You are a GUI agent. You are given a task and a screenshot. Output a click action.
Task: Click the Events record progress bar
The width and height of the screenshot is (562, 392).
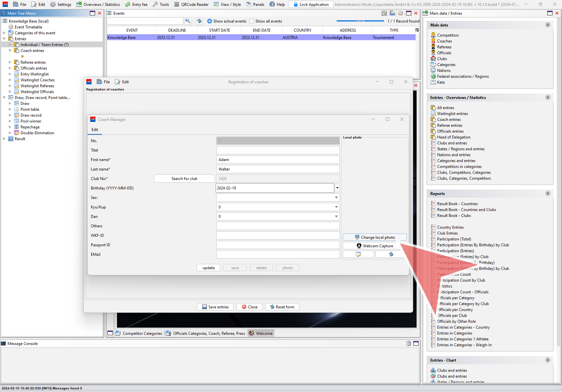click(360, 21)
